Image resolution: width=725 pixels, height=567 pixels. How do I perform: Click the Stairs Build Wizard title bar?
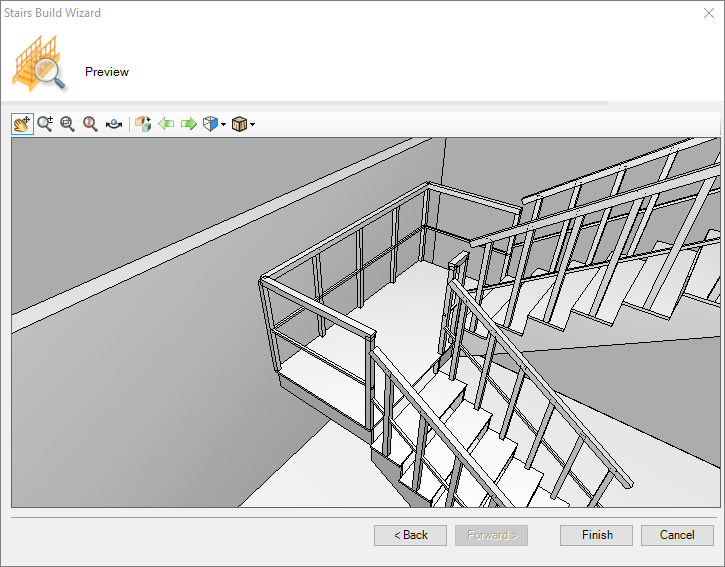(300, 13)
